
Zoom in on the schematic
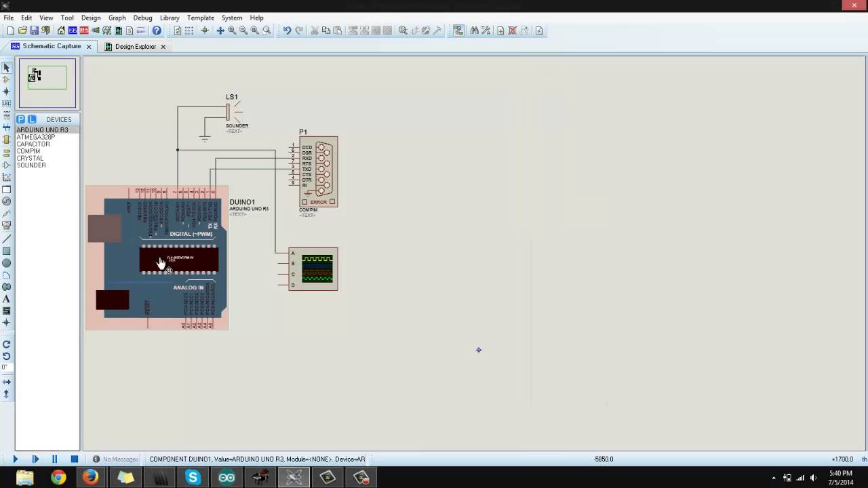point(232,30)
